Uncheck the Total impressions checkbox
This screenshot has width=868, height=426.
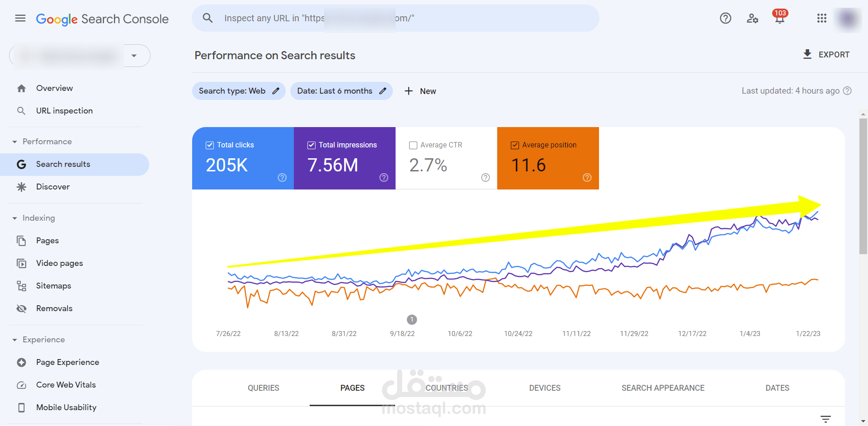311,145
